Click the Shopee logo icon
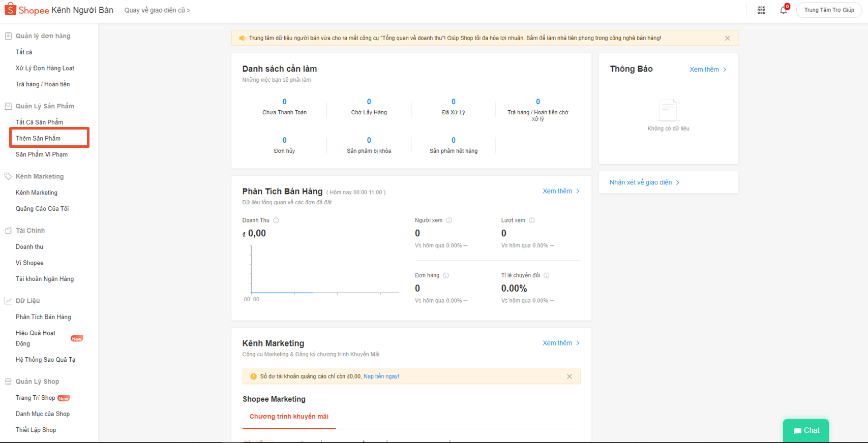The height and width of the screenshot is (443, 868). pyautogui.click(x=10, y=9)
